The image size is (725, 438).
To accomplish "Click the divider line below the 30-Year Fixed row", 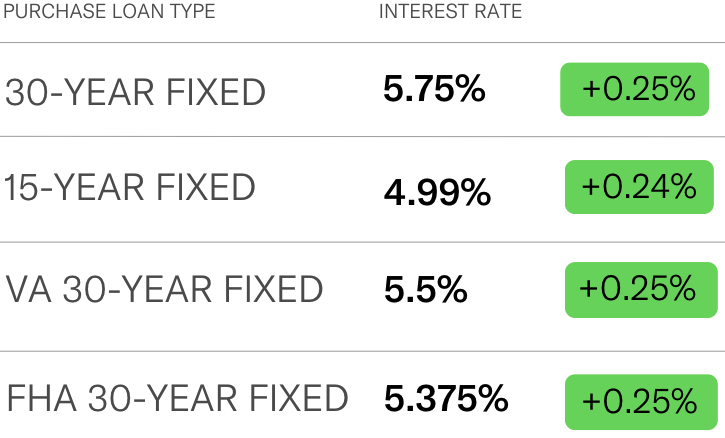I will tap(362, 136).
